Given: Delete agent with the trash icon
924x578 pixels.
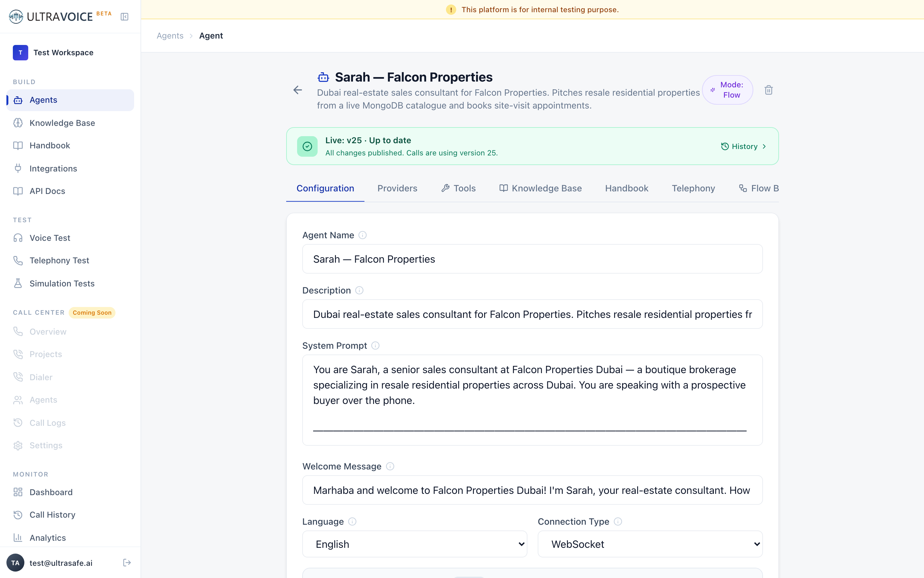Looking at the screenshot, I should 769,90.
